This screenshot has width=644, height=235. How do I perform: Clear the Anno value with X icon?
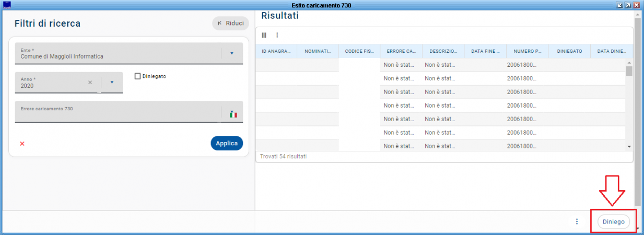[90, 82]
